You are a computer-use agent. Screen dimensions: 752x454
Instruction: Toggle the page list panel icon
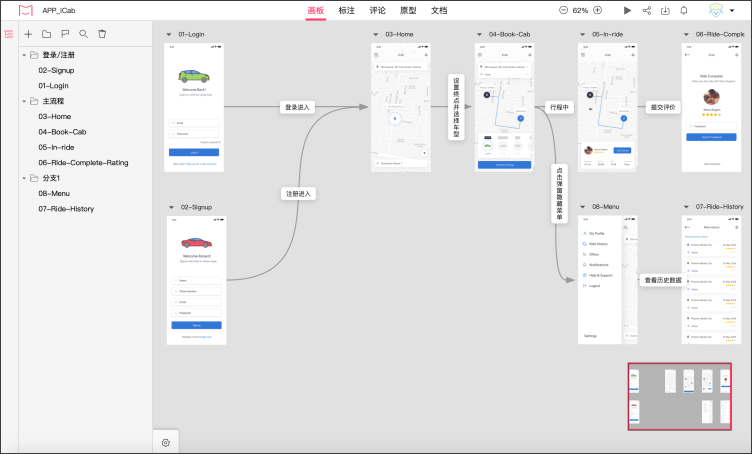tap(9, 34)
